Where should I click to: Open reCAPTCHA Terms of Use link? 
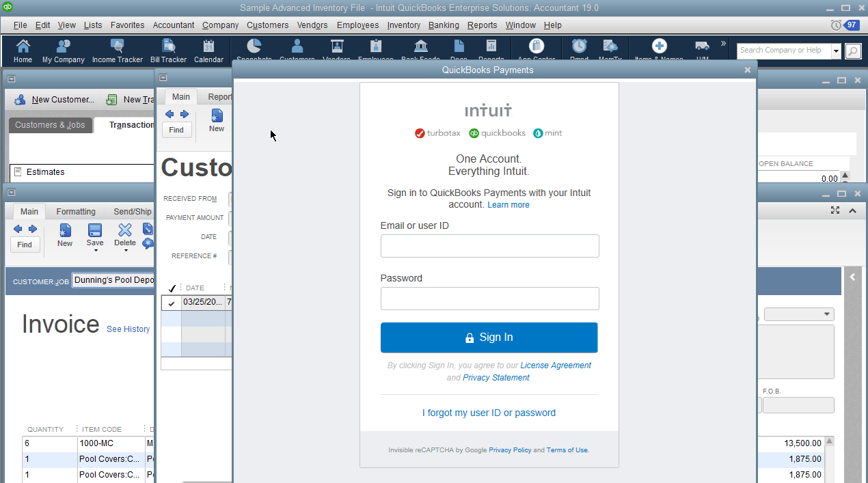tap(567, 450)
